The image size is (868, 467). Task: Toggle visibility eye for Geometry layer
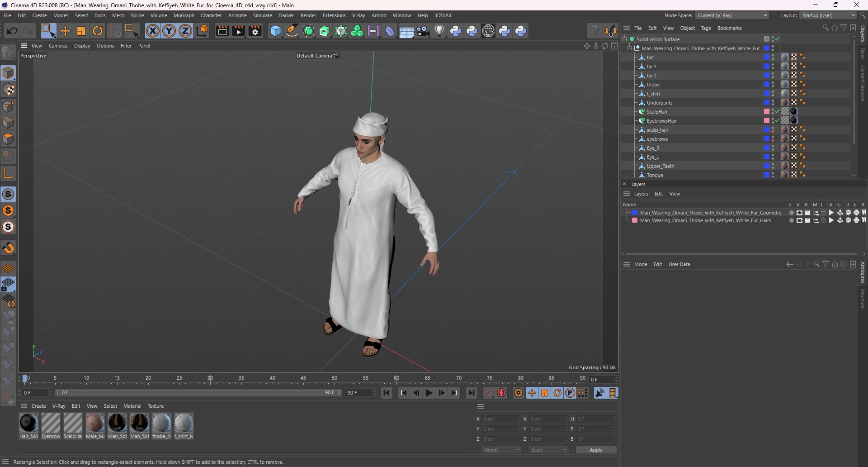799,213
